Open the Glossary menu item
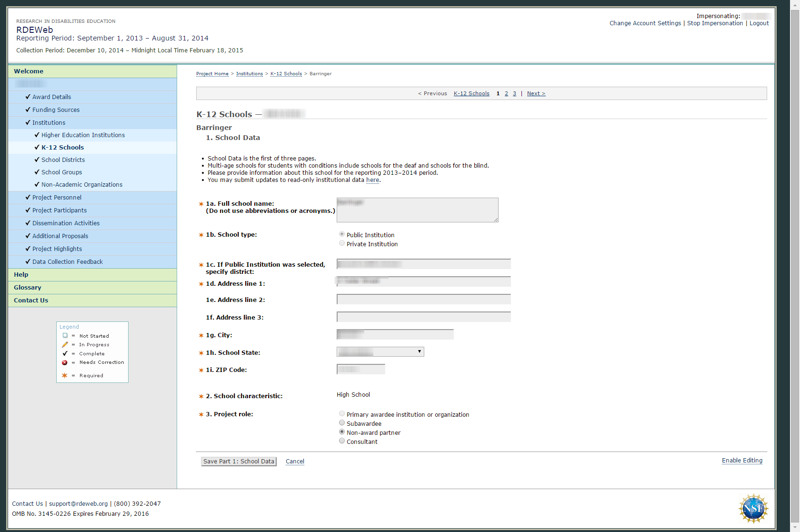Image resolution: width=800 pixels, height=532 pixels. coord(28,287)
